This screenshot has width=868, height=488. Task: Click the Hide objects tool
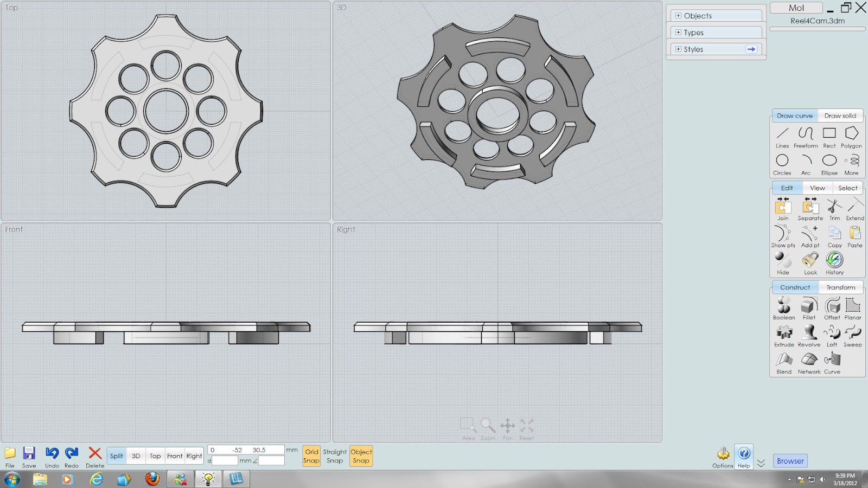(x=783, y=264)
